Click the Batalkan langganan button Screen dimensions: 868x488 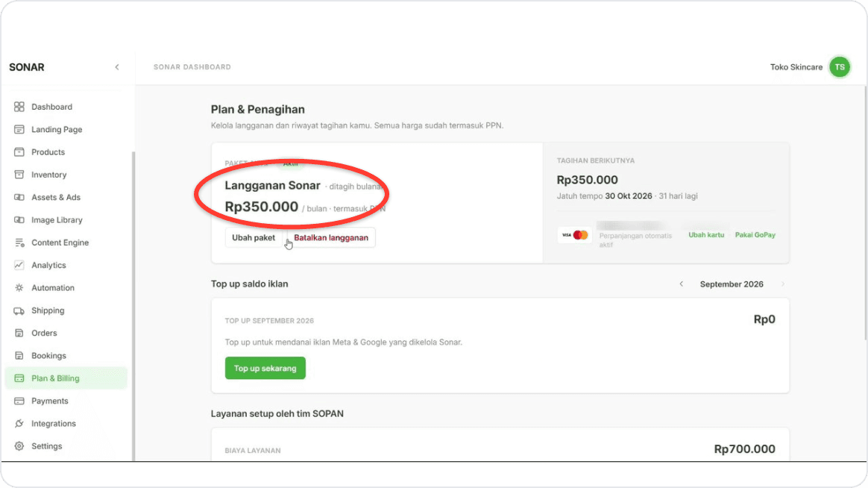tap(331, 237)
